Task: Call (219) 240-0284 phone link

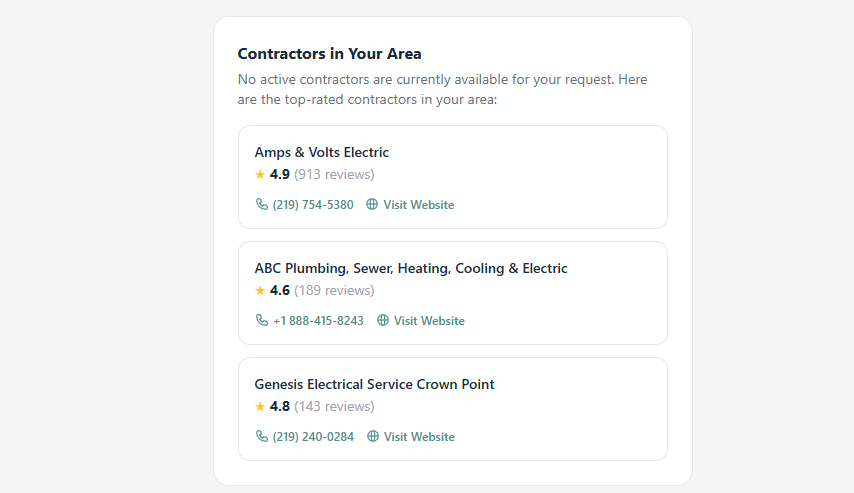Action: point(313,437)
